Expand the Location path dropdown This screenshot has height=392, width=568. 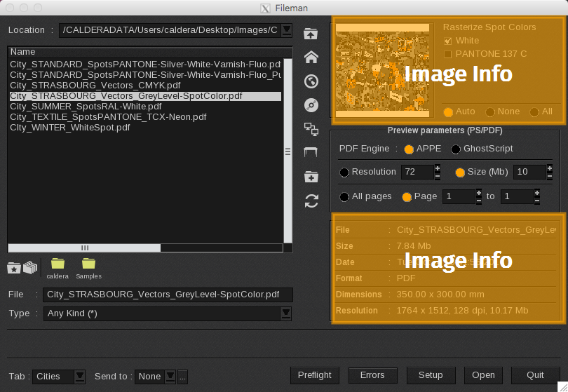point(286,29)
